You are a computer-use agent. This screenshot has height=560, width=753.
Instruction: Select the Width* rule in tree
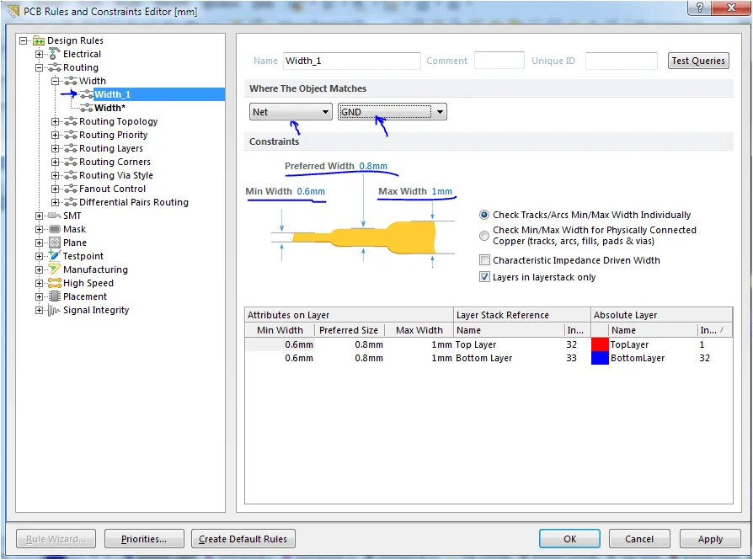(110, 108)
